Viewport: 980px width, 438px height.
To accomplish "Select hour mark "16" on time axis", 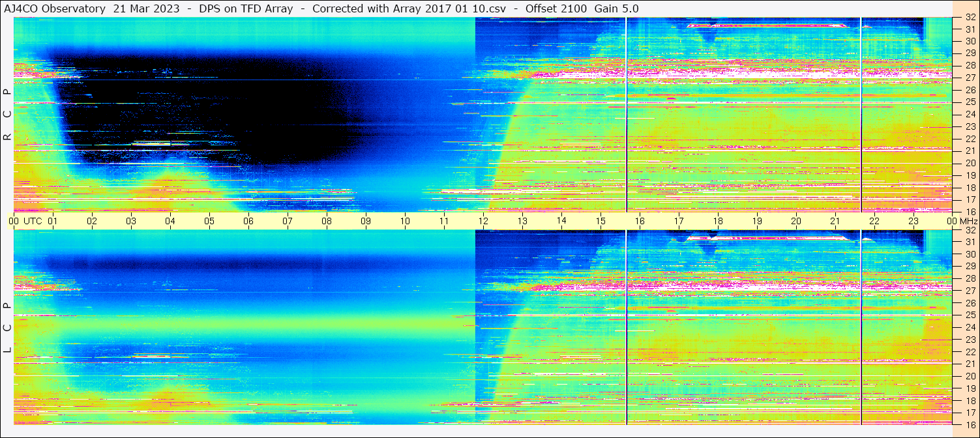I will pos(640,221).
